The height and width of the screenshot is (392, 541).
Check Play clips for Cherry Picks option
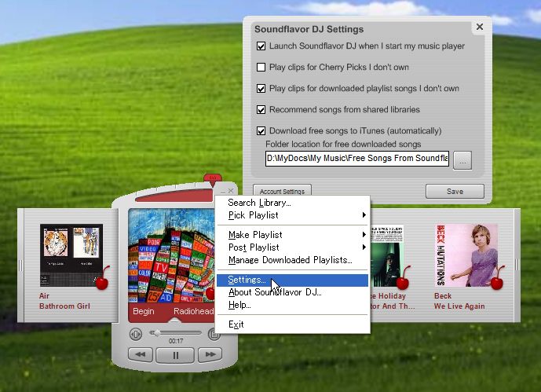261,67
